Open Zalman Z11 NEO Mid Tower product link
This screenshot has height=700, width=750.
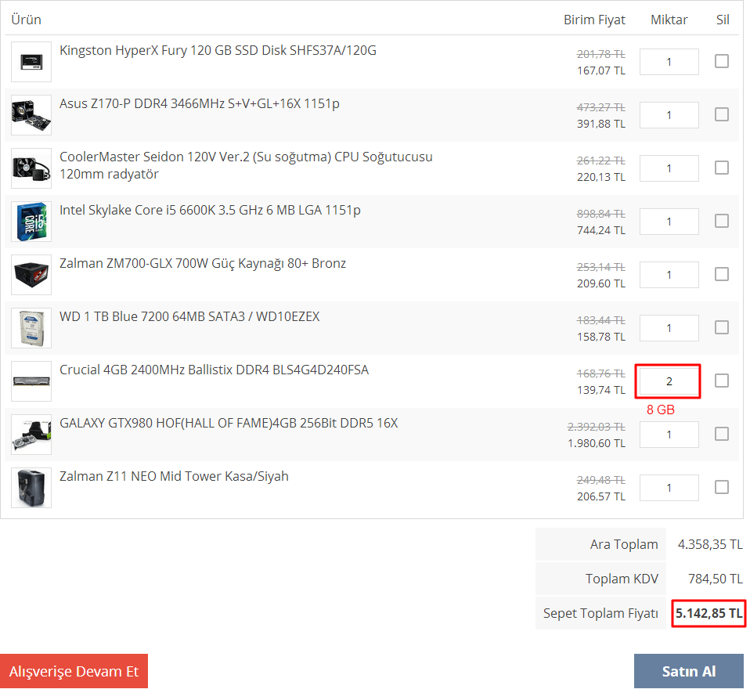click(x=174, y=477)
